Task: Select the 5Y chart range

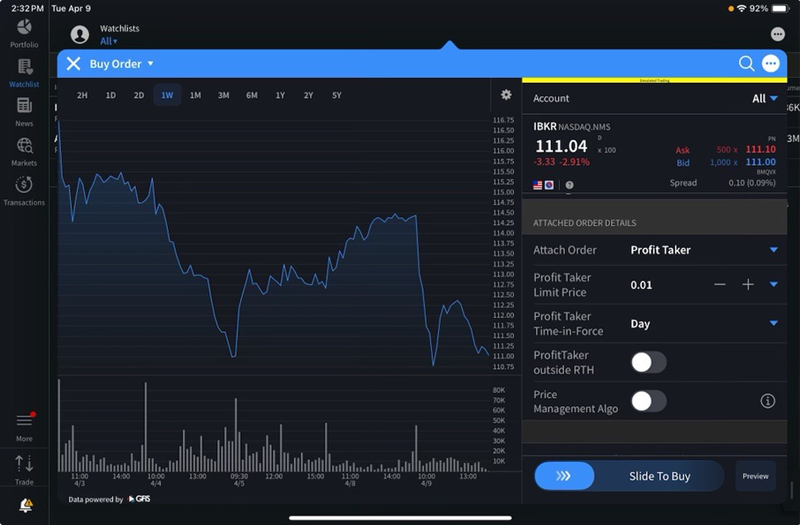Action: (337, 95)
